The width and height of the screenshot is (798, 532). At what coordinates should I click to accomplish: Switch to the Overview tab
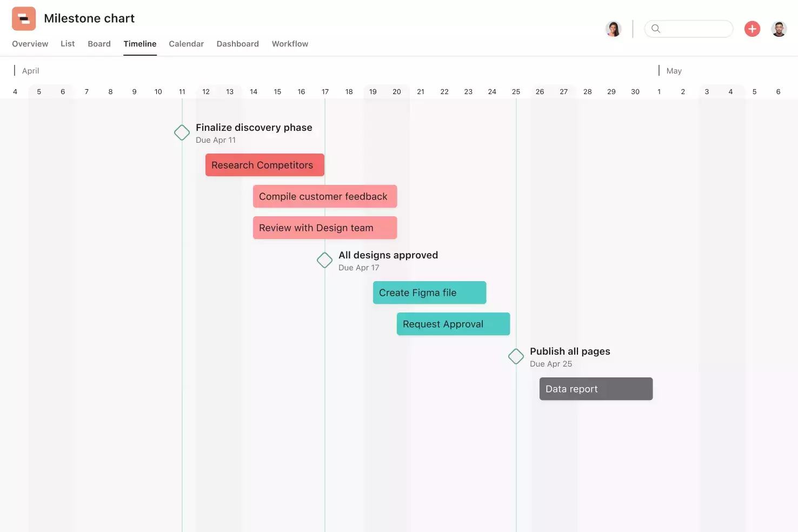pyautogui.click(x=30, y=44)
